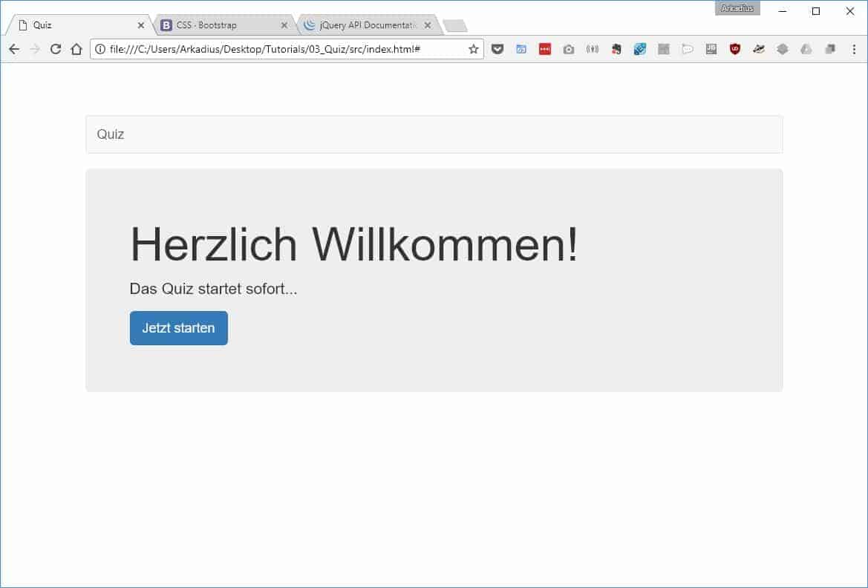Open the Pocket extension icon
Image resolution: width=868 pixels, height=588 pixels.
(497, 49)
